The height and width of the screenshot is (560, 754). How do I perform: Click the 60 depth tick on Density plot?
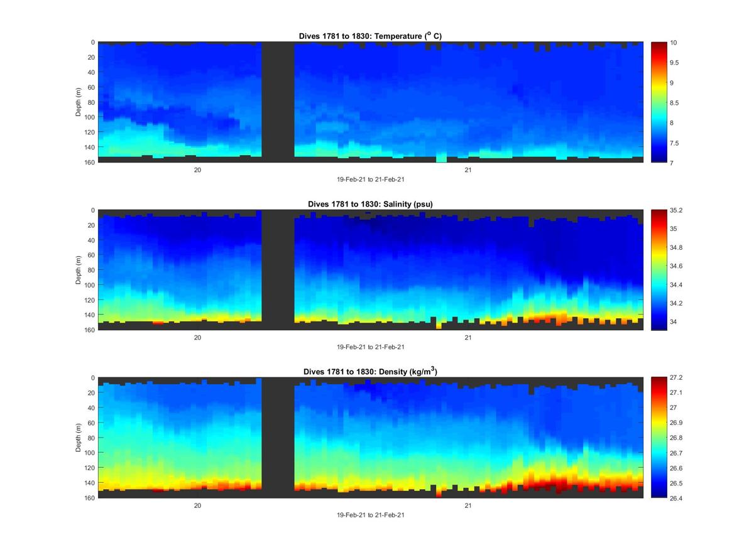pyautogui.click(x=91, y=423)
